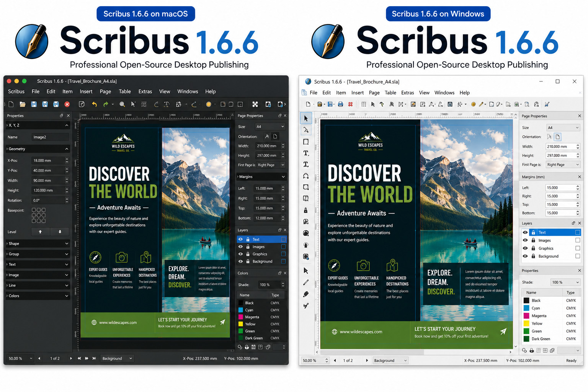Click New document icon in Windows toolbar

point(308,104)
